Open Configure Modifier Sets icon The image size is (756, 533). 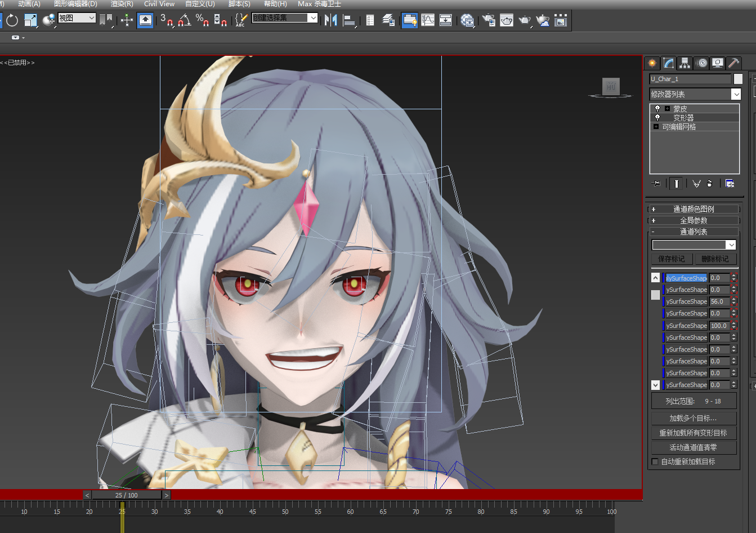click(x=730, y=184)
